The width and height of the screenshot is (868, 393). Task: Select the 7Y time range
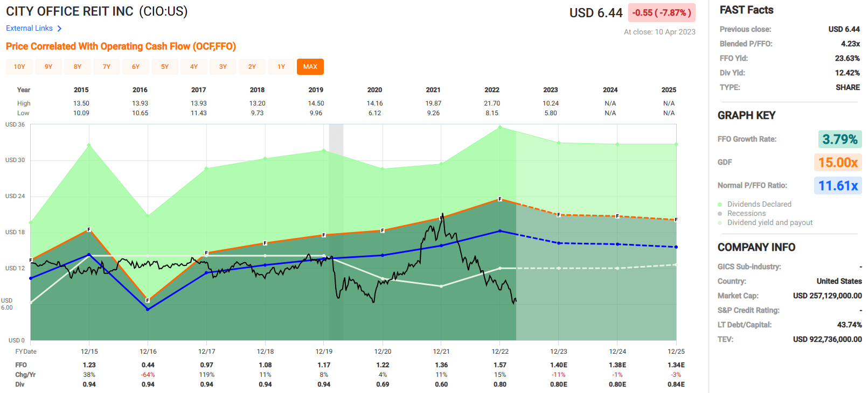point(107,67)
